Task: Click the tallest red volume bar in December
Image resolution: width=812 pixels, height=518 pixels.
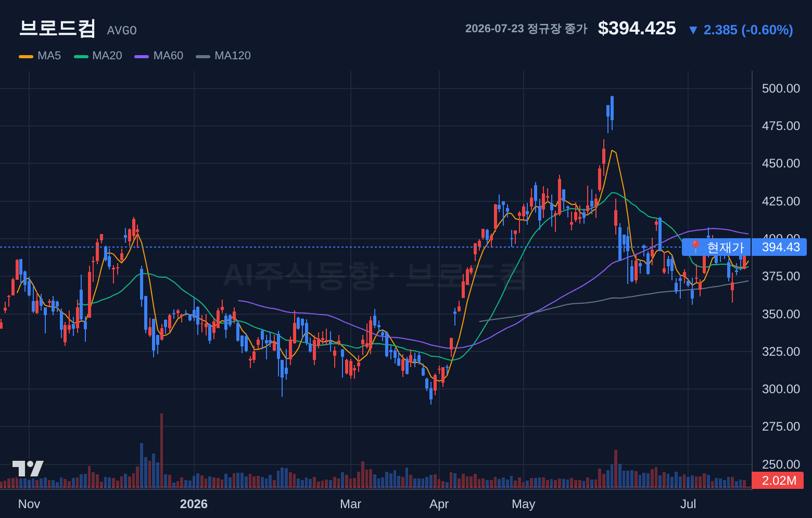Action: [162, 450]
